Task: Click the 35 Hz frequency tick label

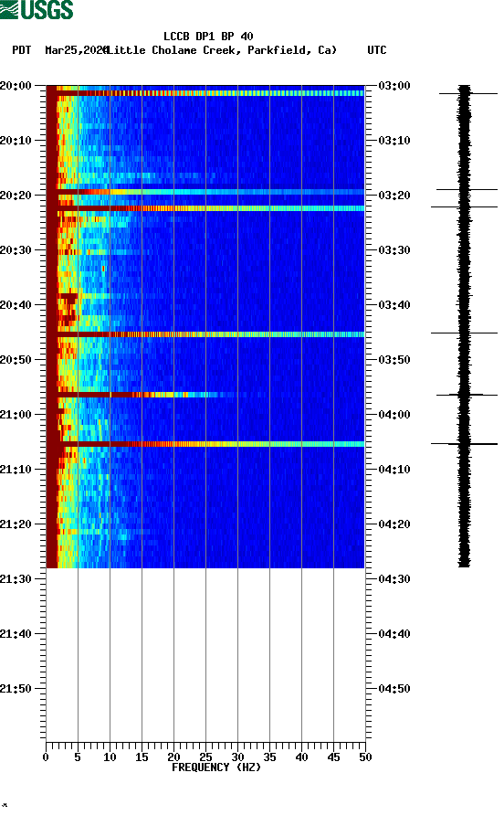Action: pyautogui.click(x=269, y=757)
